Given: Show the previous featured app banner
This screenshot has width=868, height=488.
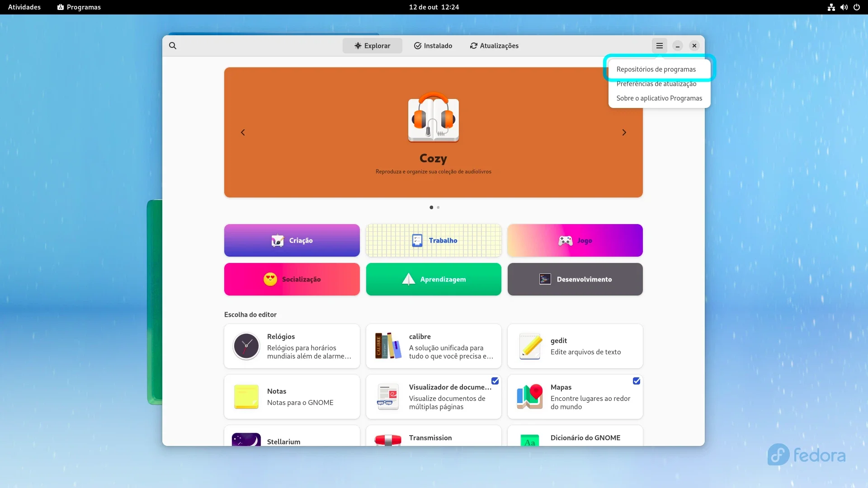Looking at the screenshot, I should (x=243, y=132).
